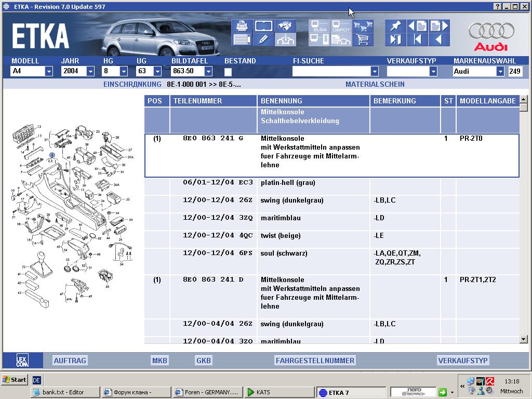Screen dimensions: 532x399
Task: Click the Windows Start button
Action: point(15,380)
